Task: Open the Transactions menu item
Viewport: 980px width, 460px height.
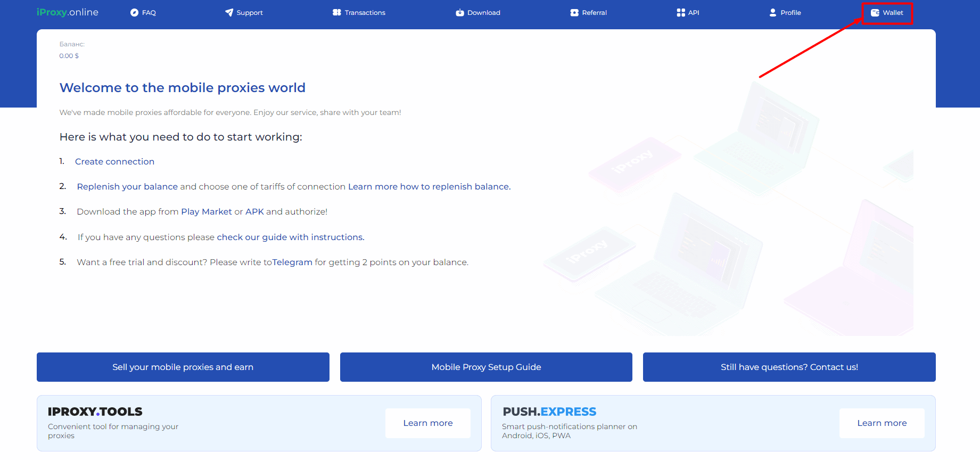Action: (365, 13)
